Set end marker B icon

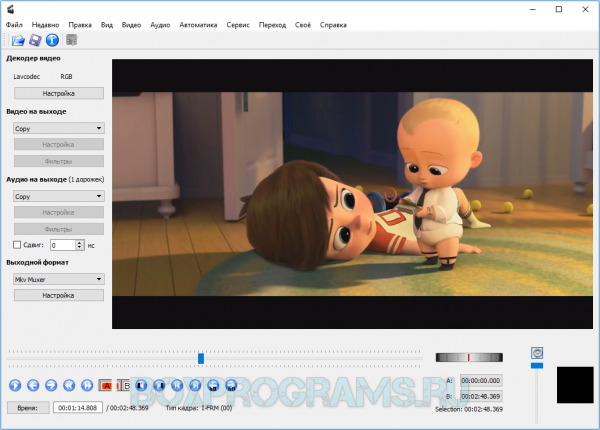124,385
